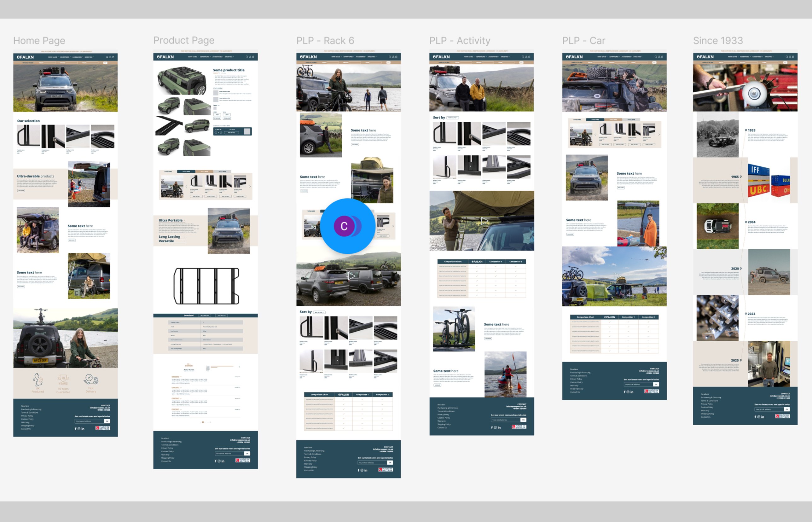Click review pagination dots on Product Page
812x522 pixels.
point(206,422)
